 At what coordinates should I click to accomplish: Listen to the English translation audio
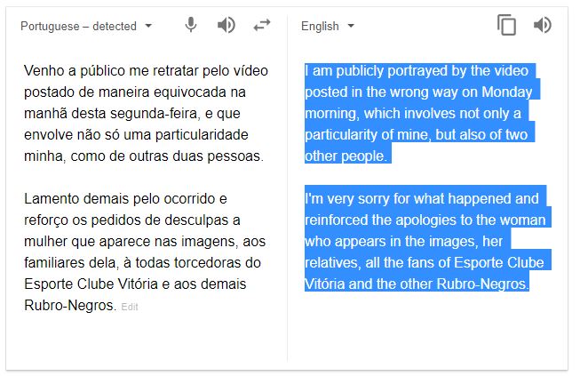click(x=542, y=25)
